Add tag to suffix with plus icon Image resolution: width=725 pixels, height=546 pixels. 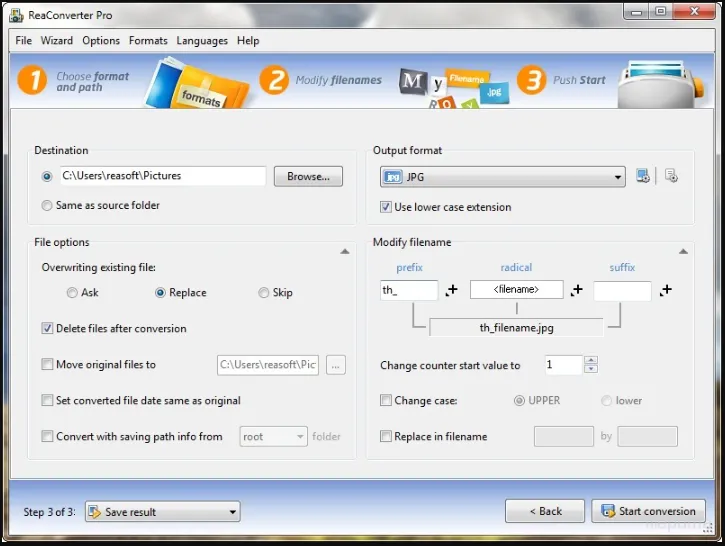(x=665, y=290)
